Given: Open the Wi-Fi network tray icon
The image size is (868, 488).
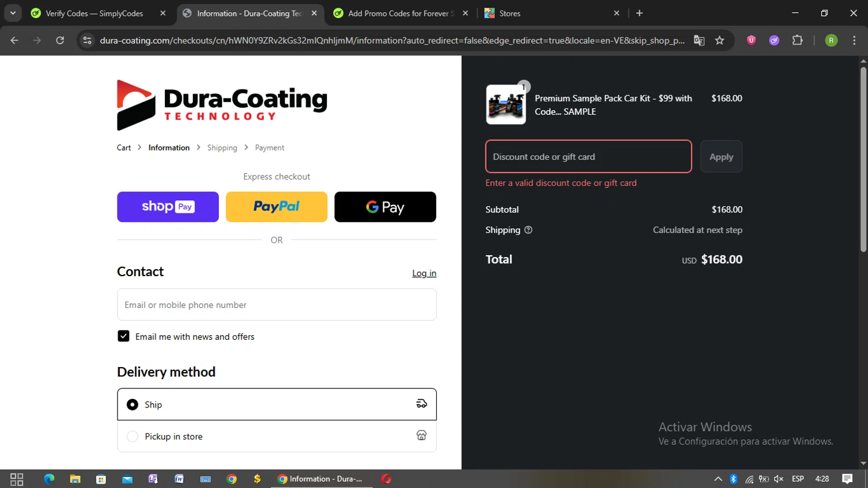Looking at the screenshot, I should (749, 479).
